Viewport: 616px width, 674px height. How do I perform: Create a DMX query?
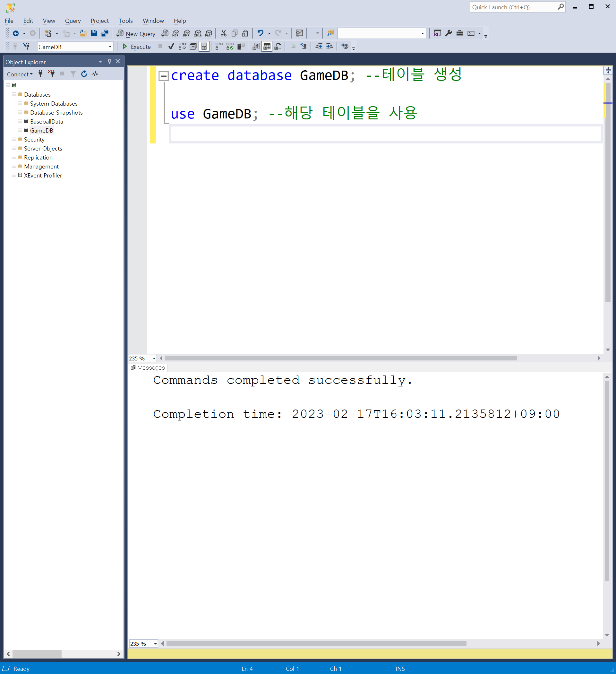[187, 33]
